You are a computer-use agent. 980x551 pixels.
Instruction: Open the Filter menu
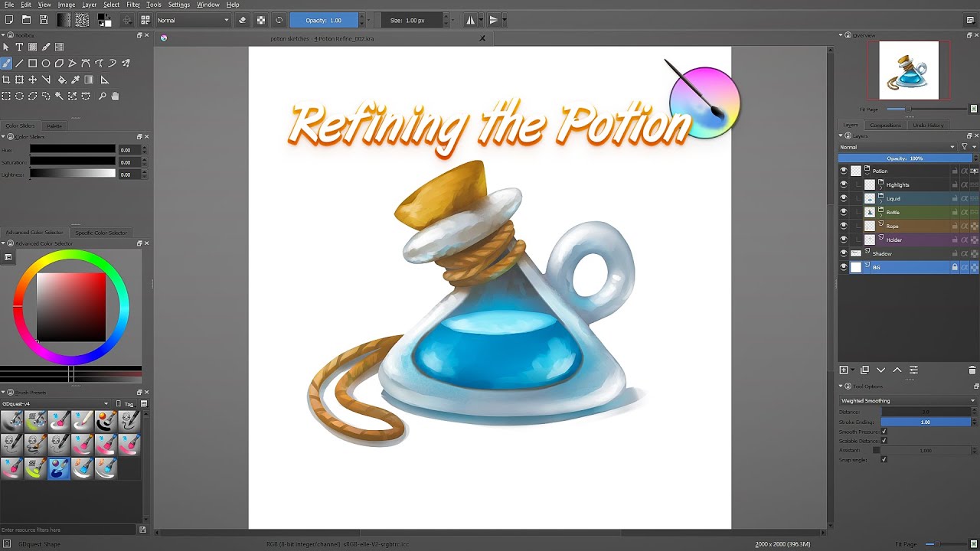(133, 5)
